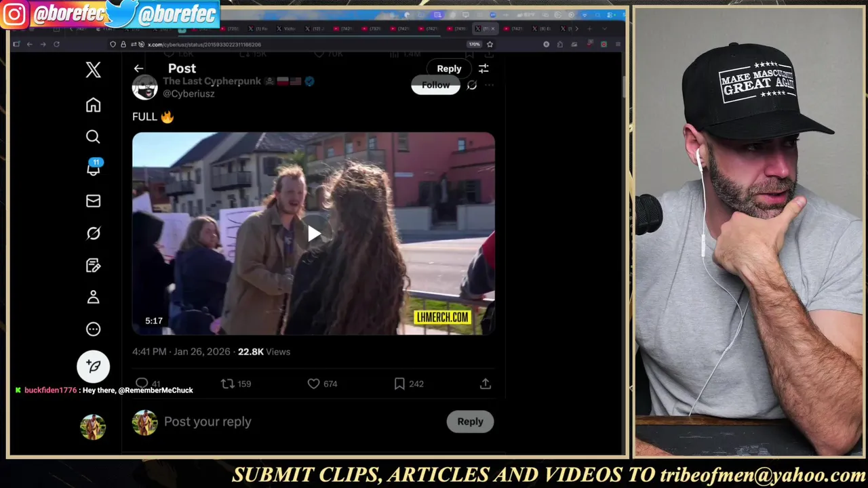This screenshot has height=488, width=868.
Task: Open the Lists/Articles sidebar icon
Action: (94, 265)
